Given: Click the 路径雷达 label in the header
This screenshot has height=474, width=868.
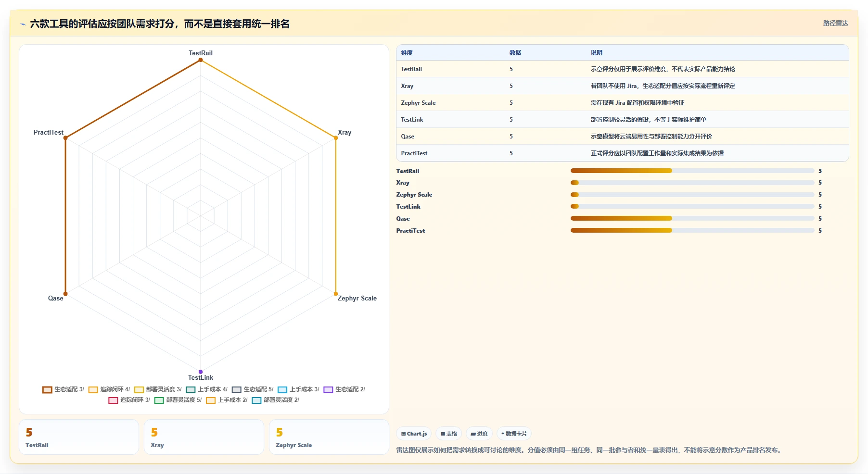Looking at the screenshot, I should pos(835,23).
